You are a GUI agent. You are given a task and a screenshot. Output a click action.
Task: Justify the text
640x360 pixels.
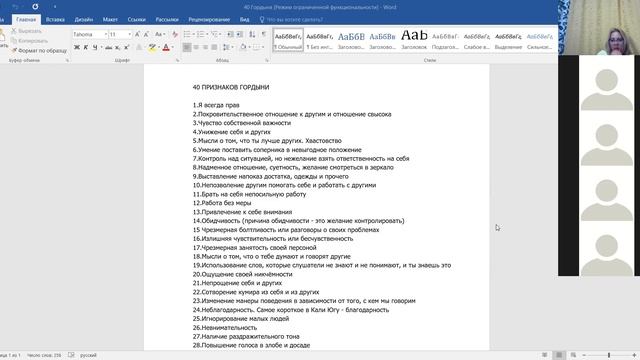(214, 47)
